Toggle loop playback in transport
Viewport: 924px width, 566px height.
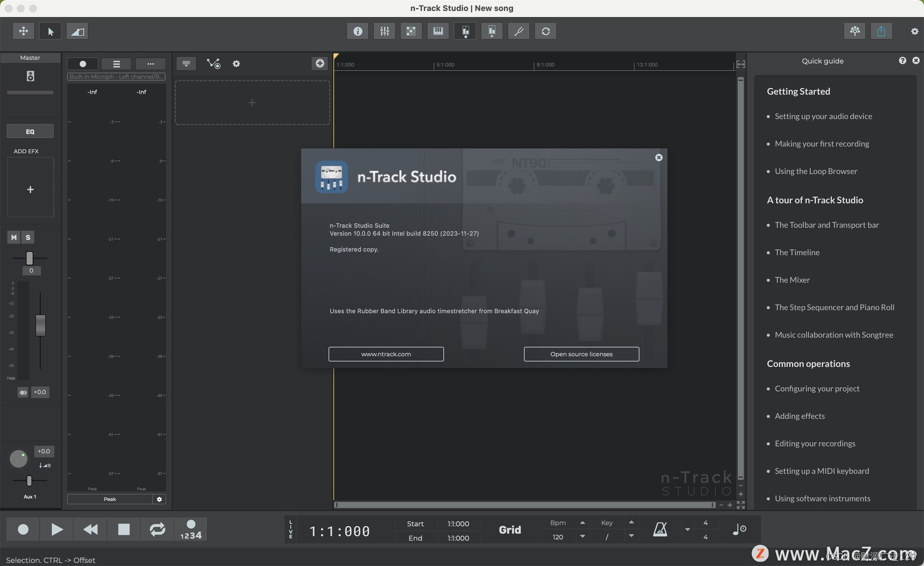tap(157, 529)
